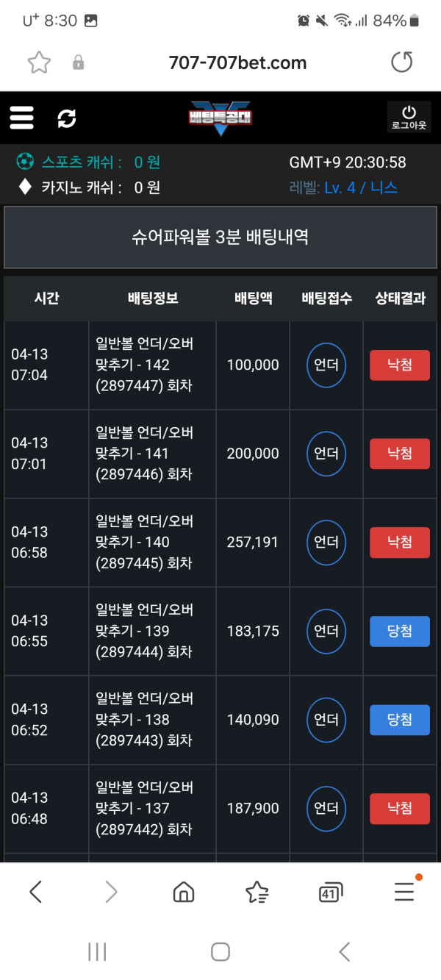Tap the 낙첨 result badge for round 141
Screen dimensions: 441x980
point(399,454)
